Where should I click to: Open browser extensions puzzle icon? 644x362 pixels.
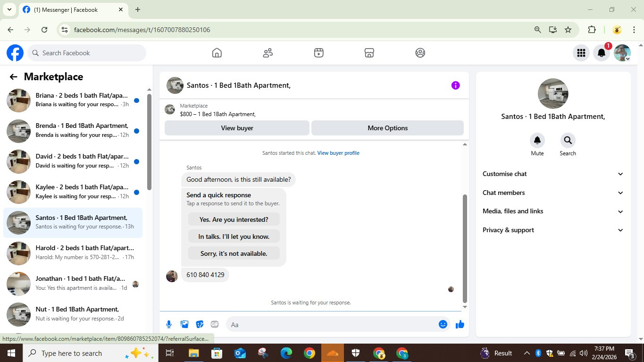point(592,30)
